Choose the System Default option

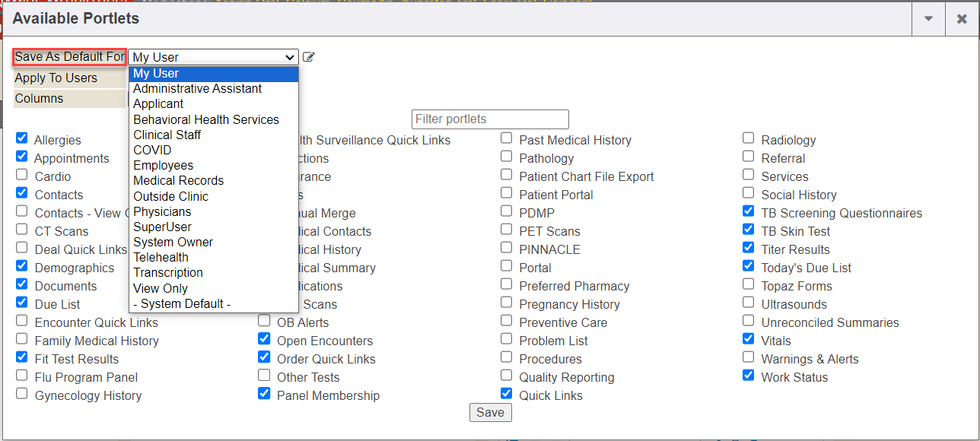click(x=182, y=303)
